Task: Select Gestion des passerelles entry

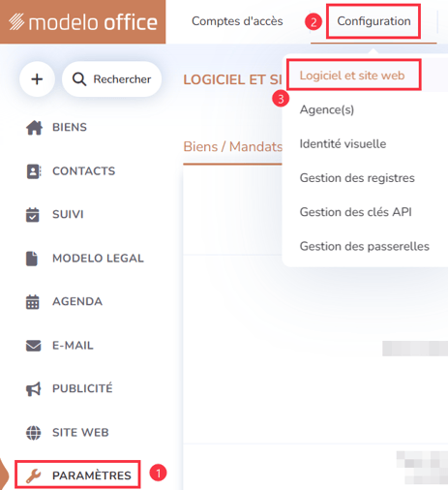Action: 365,246
